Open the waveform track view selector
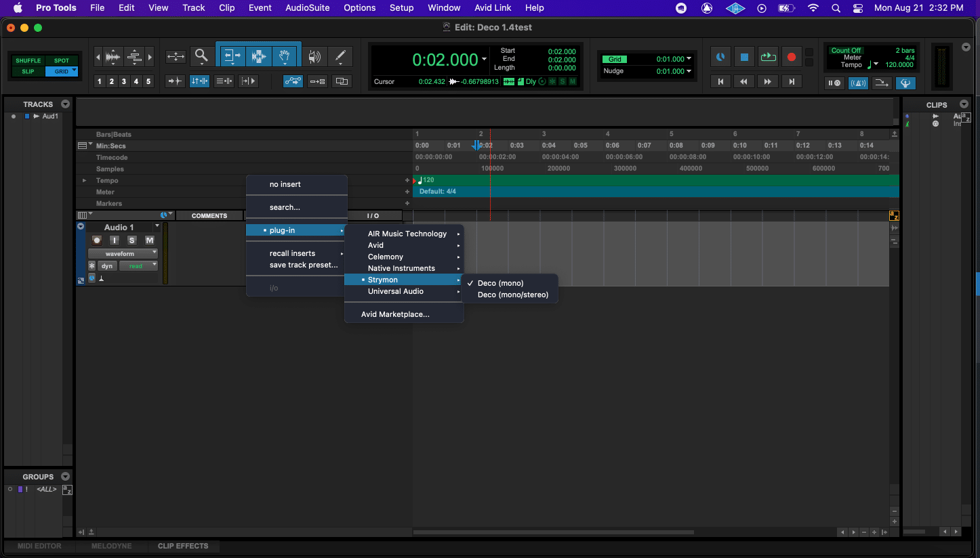The height and width of the screenshot is (558, 980). tap(123, 253)
